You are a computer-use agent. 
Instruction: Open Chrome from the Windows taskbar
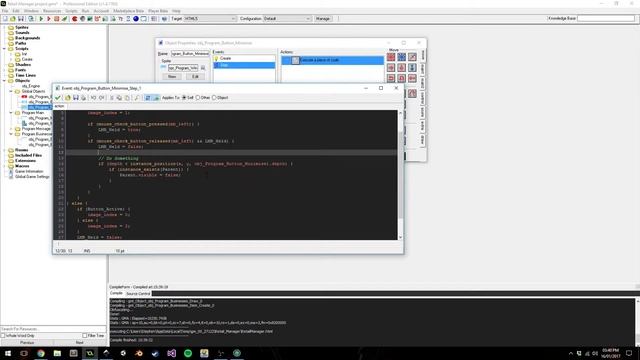(41, 353)
